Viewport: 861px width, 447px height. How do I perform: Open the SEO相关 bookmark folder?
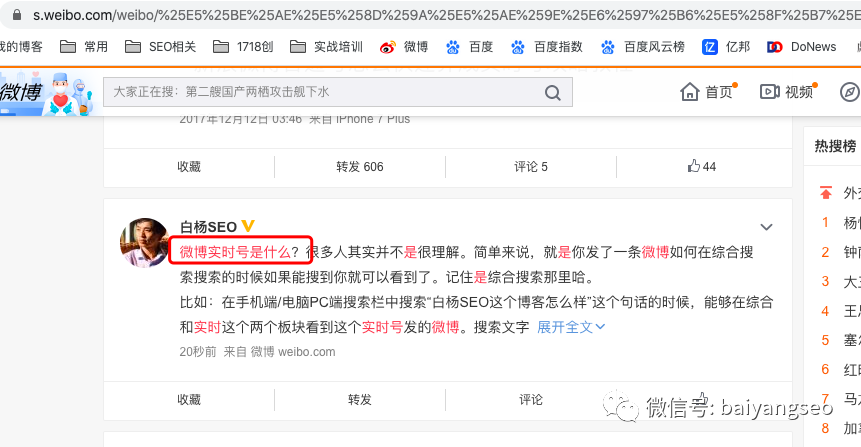coord(167,47)
